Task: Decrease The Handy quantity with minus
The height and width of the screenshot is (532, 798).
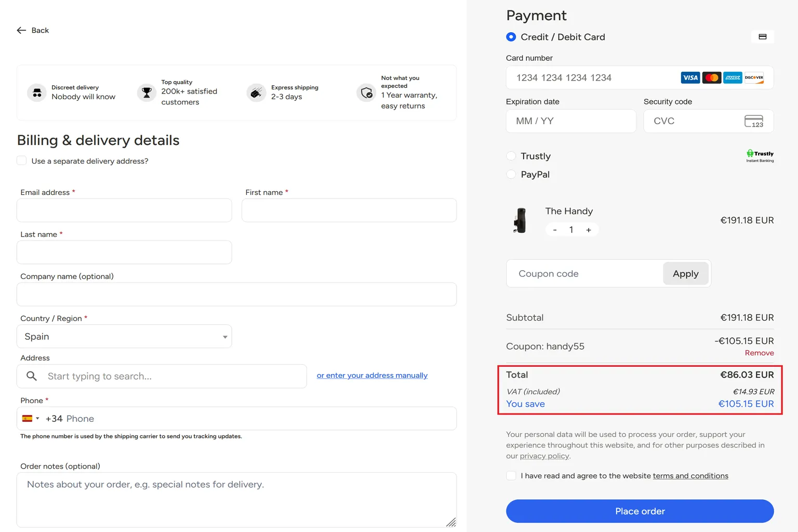Action: pyautogui.click(x=555, y=230)
